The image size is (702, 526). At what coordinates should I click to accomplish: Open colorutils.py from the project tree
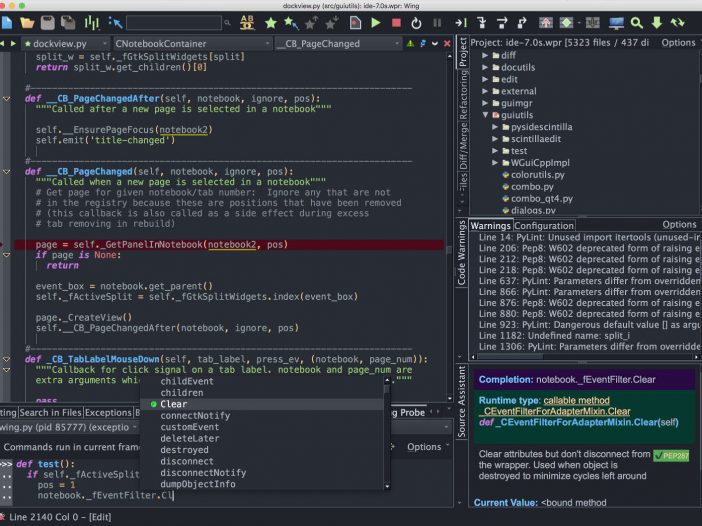pyautogui.click(x=537, y=175)
